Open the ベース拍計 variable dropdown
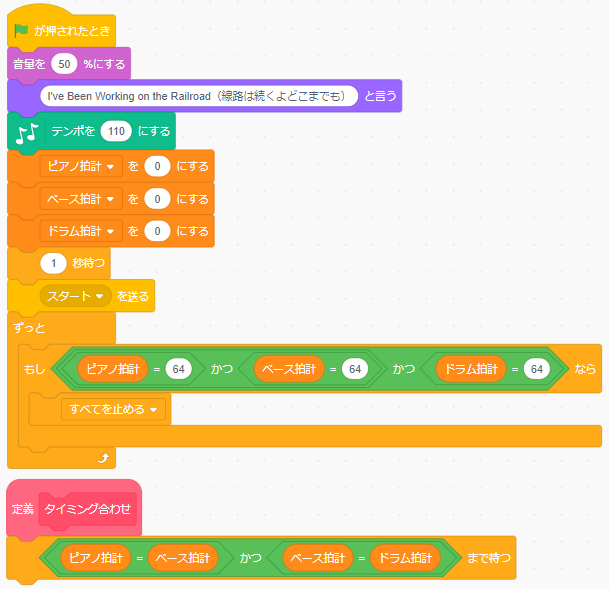The width and height of the screenshot is (609, 589). 81,199
